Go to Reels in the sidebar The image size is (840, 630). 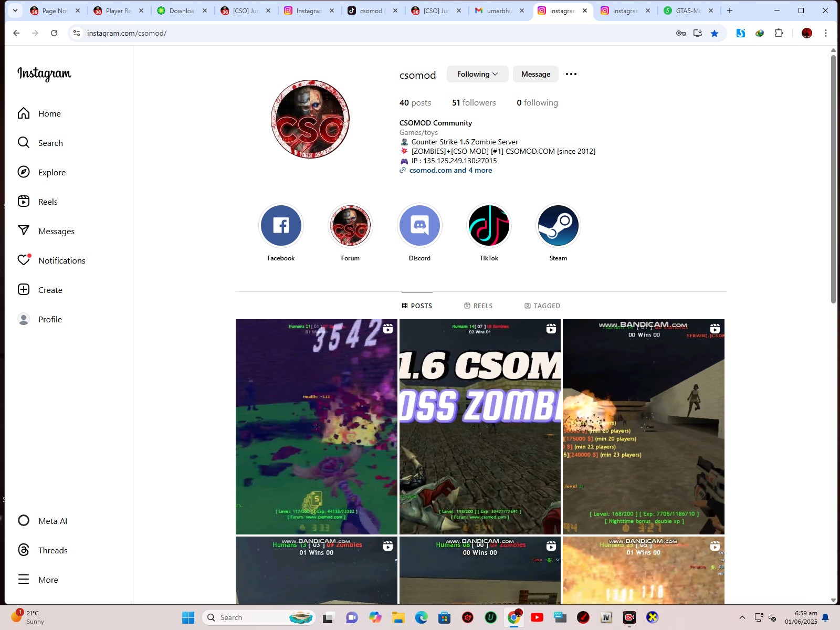(47, 202)
